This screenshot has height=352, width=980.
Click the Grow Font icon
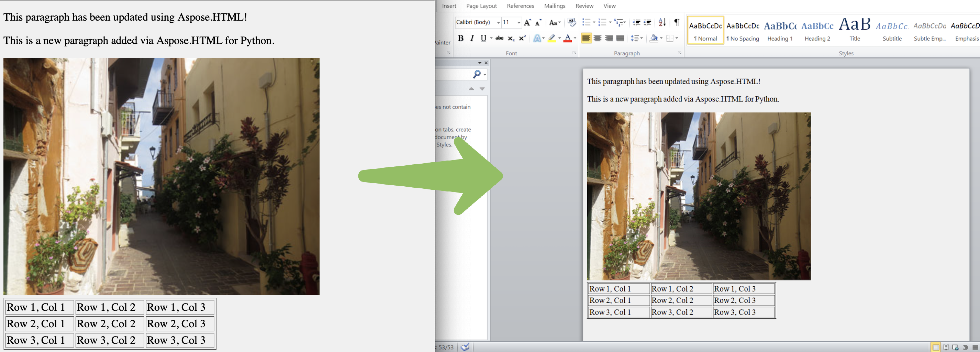(x=527, y=23)
